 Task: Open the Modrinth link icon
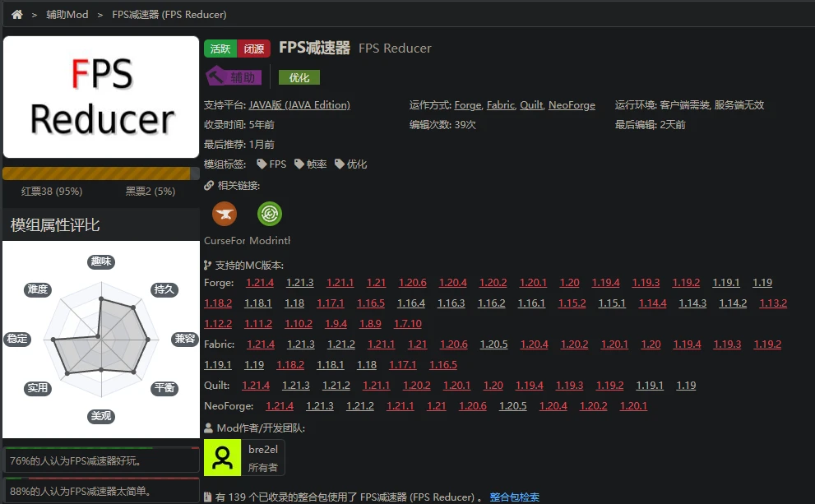click(x=270, y=214)
